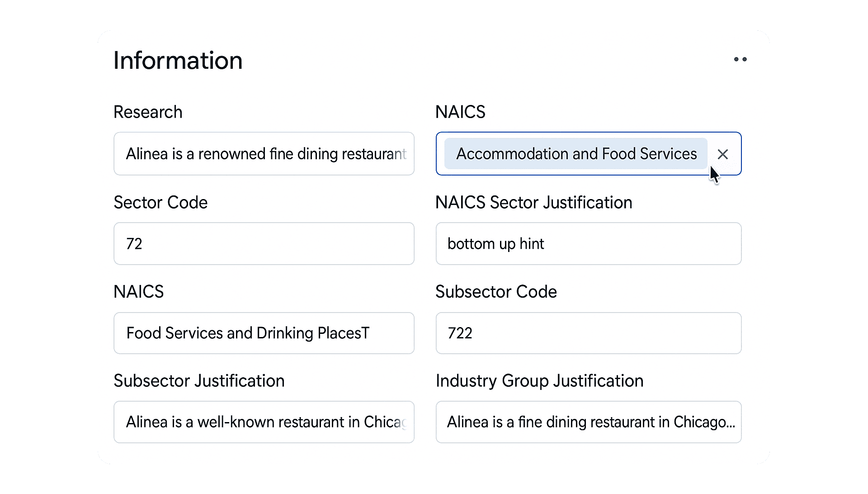Click NAICS label above the tag field
Image resolution: width=868 pixels, height=494 pixels.
[x=460, y=112]
